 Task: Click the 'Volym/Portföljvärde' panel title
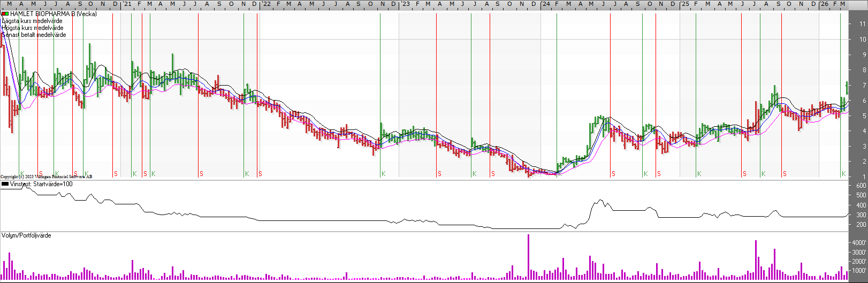click(27, 235)
